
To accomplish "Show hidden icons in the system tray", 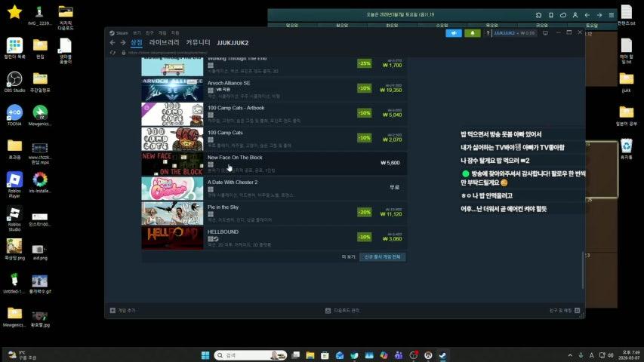I will pos(570,355).
